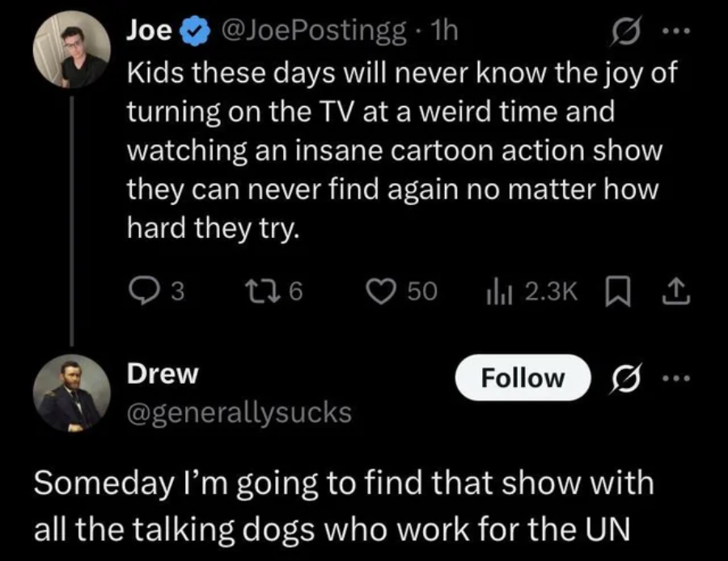The height and width of the screenshot is (561, 728).
Task: Click the share icon on Joe's tweet
Action: 675,290
